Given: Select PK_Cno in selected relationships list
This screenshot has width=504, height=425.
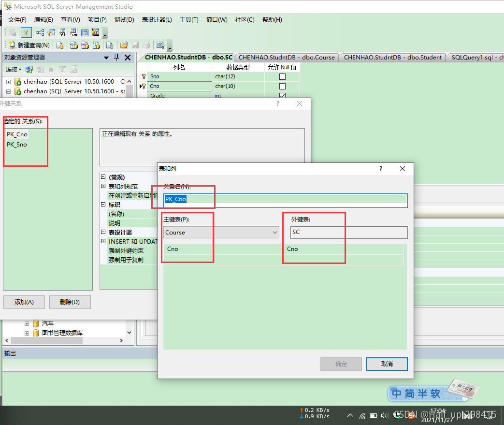Looking at the screenshot, I should (x=17, y=134).
